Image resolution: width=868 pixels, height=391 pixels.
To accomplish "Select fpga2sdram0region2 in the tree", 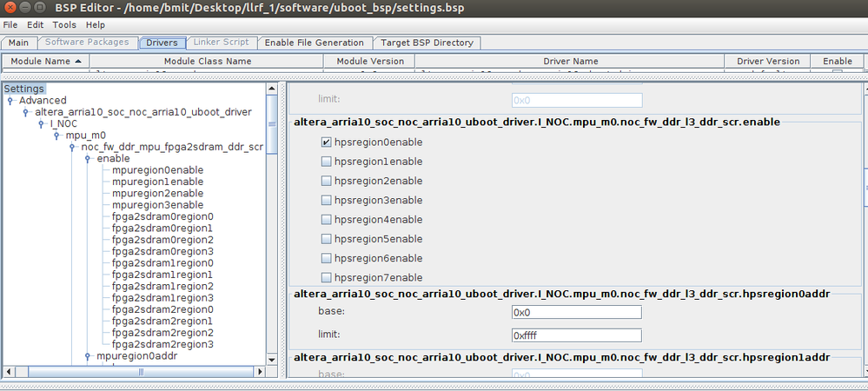I will (162, 240).
